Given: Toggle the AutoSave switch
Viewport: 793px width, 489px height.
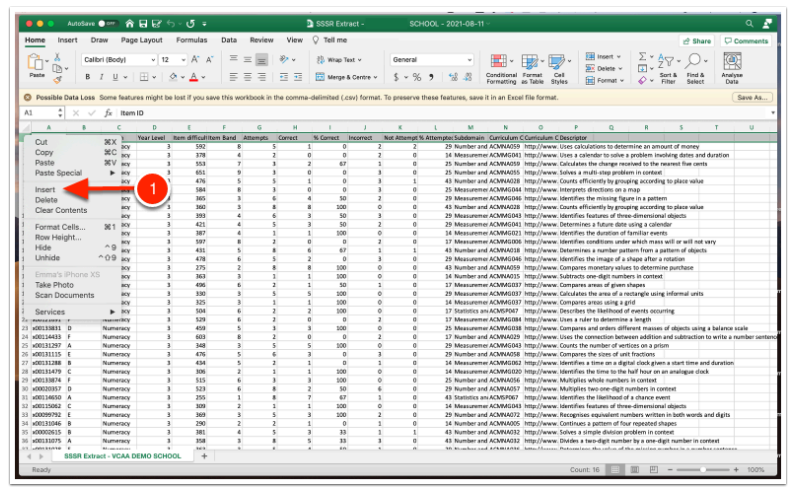Looking at the screenshot, I should (109, 22).
